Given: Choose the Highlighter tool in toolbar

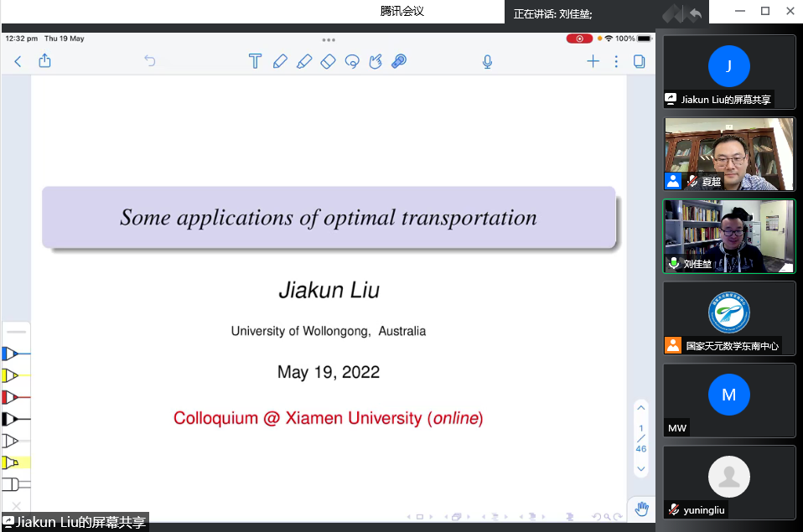Looking at the screenshot, I should coord(304,61).
